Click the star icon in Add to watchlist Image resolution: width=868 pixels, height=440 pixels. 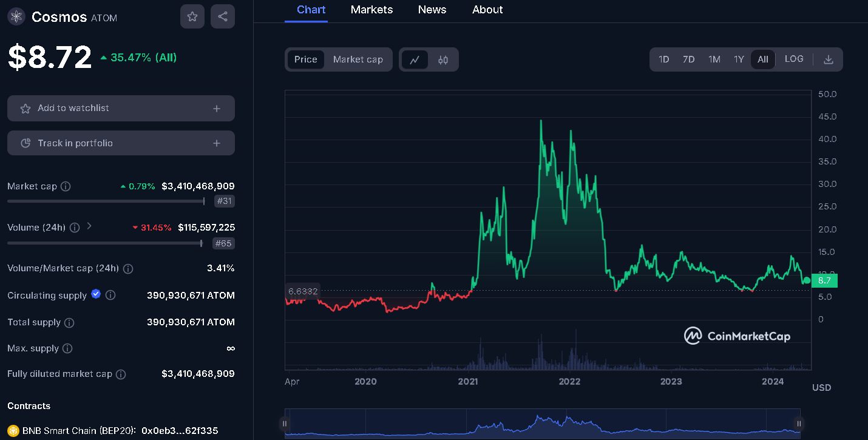[25, 109]
